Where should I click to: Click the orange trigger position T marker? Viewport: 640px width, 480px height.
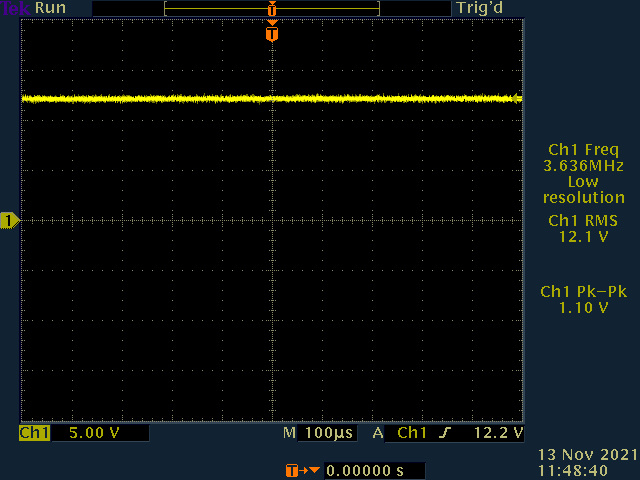tap(272, 33)
